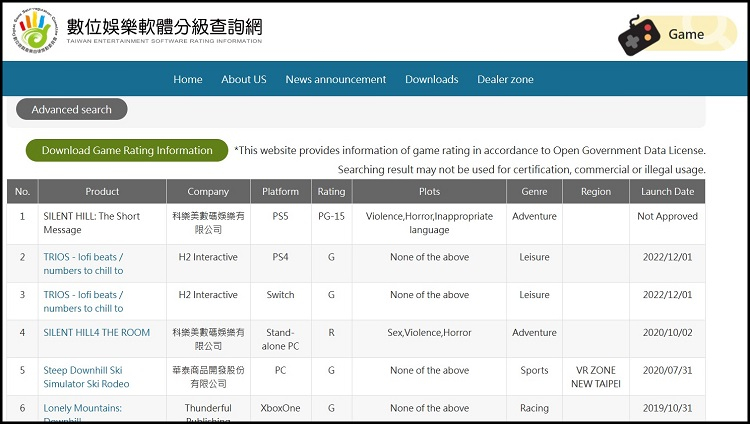Open the Dealer zone menu

(x=505, y=79)
